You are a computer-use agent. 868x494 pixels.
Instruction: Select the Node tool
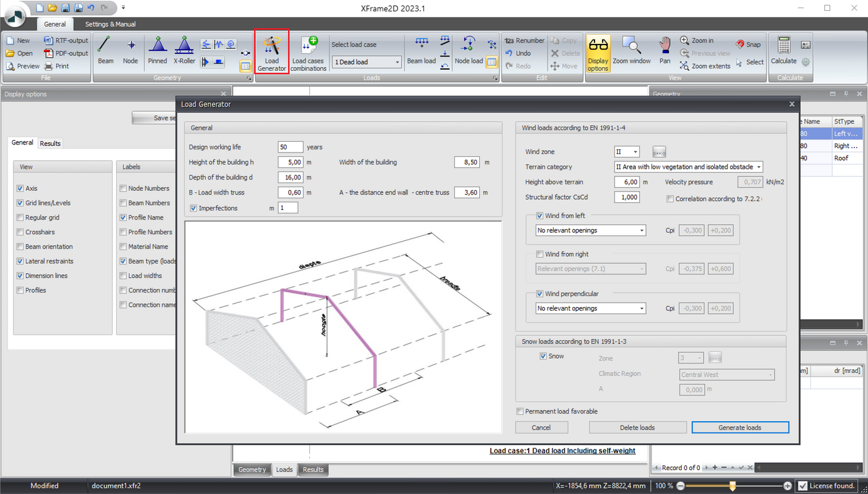click(130, 50)
